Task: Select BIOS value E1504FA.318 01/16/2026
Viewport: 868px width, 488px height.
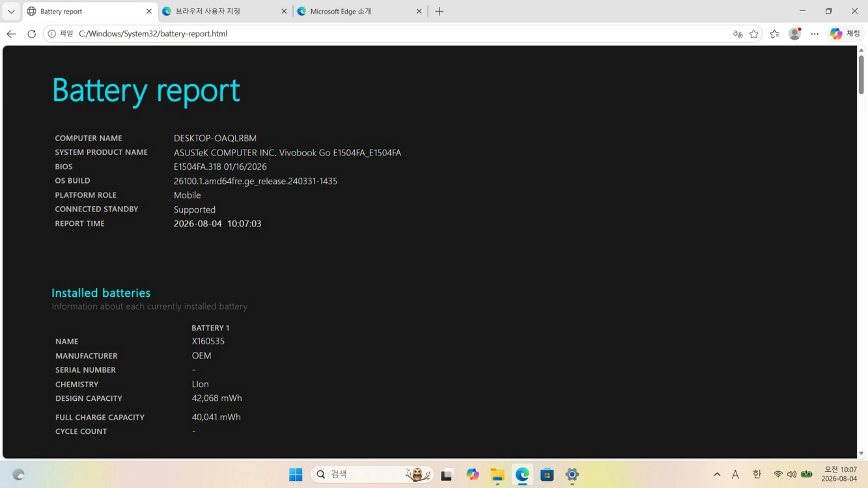Action: [x=220, y=167]
